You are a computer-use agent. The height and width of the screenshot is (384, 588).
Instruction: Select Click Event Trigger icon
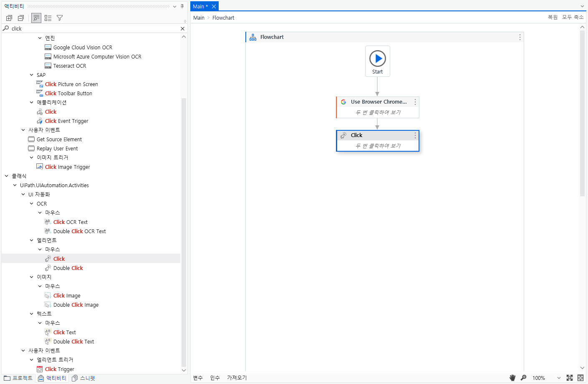[40, 121]
